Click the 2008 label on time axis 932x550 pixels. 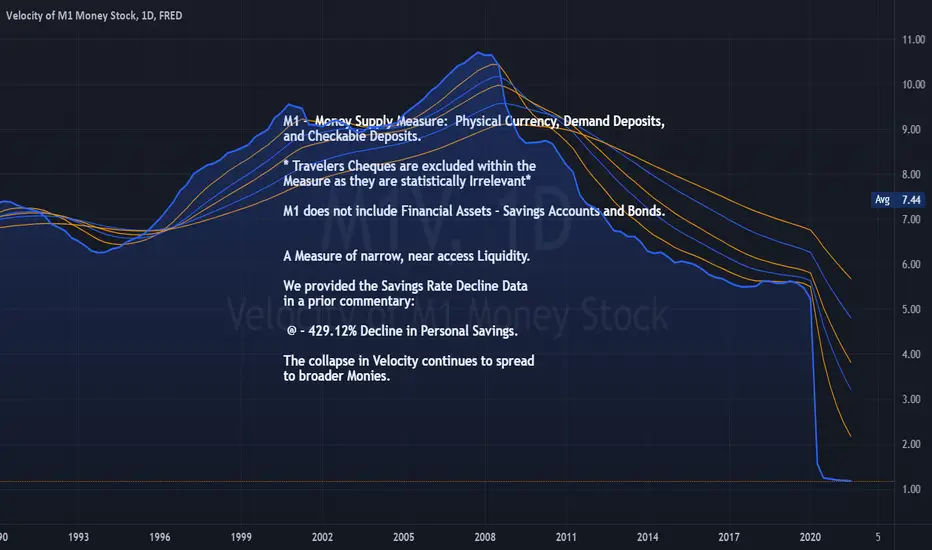pyautogui.click(x=484, y=537)
